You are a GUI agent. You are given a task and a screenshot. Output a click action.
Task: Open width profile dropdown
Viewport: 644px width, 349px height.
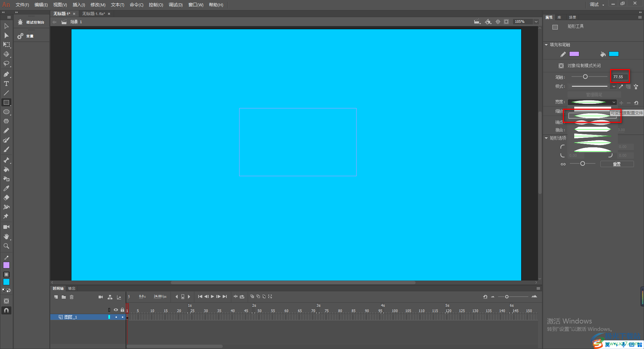(x=614, y=102)
